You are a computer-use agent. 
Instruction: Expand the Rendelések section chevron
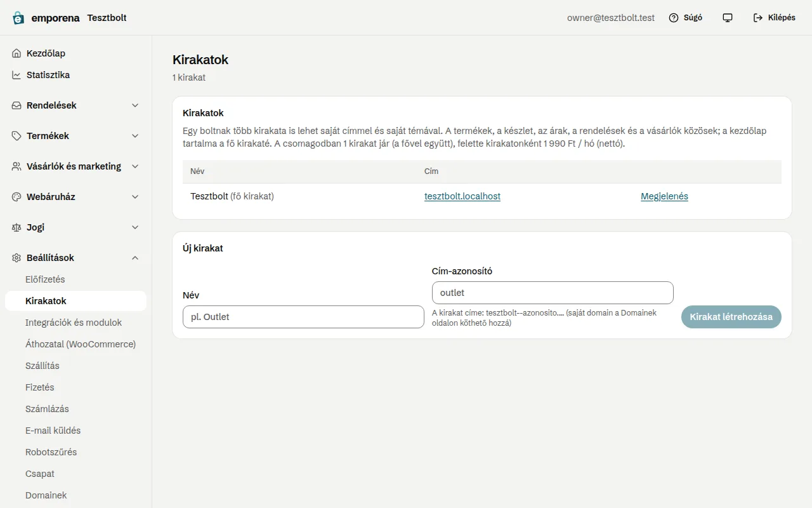click(135, 105)
